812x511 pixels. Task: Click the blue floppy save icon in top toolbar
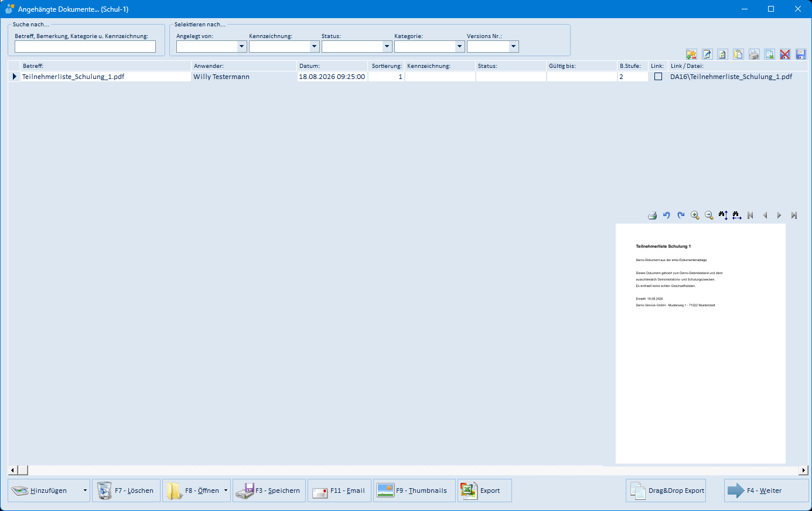tap(801, 54)
